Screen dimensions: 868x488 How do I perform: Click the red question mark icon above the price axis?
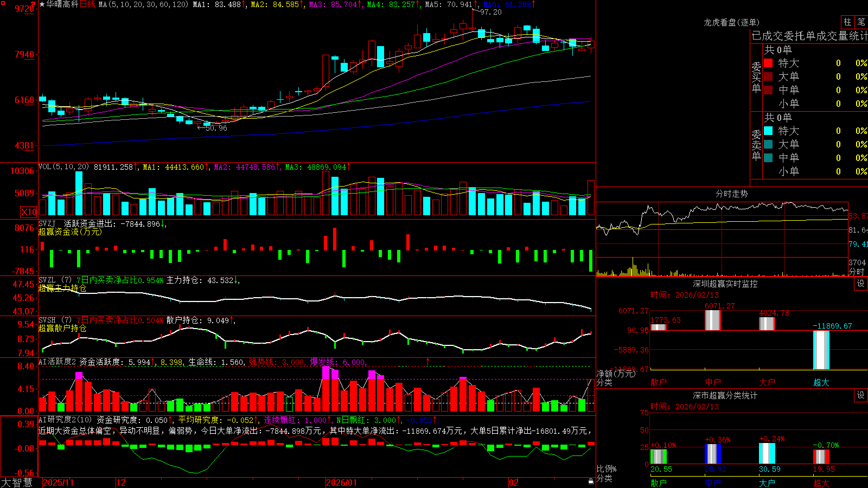34,4
